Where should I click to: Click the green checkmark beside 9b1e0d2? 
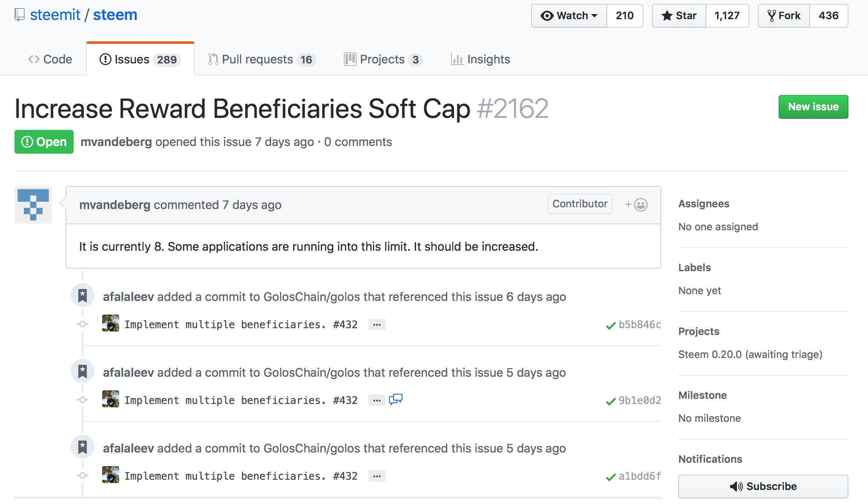[x=611, y=401]
